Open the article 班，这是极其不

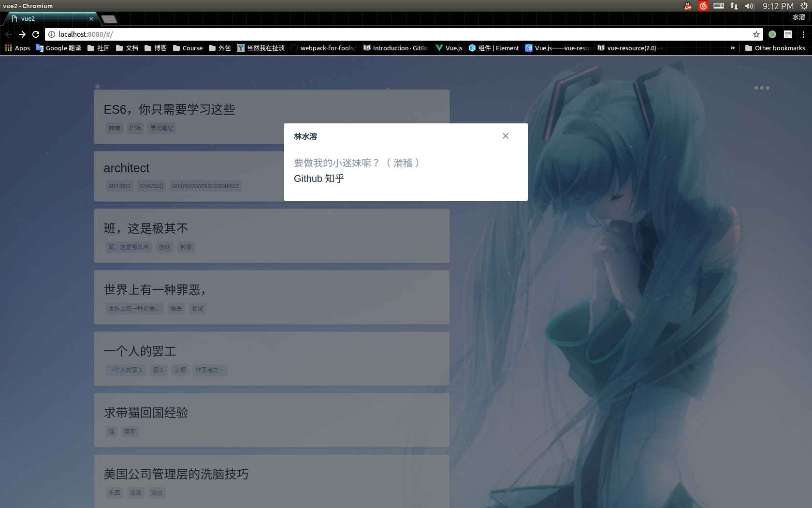coord(146,228)
